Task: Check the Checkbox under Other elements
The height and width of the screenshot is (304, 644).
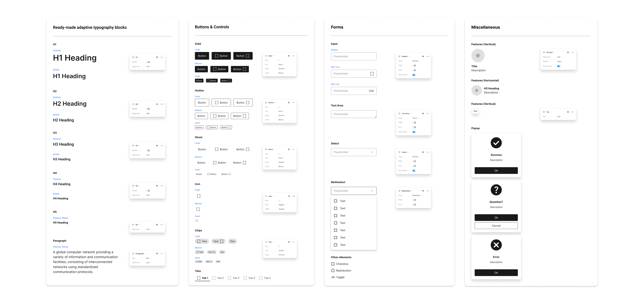Action: coord(333,264)
